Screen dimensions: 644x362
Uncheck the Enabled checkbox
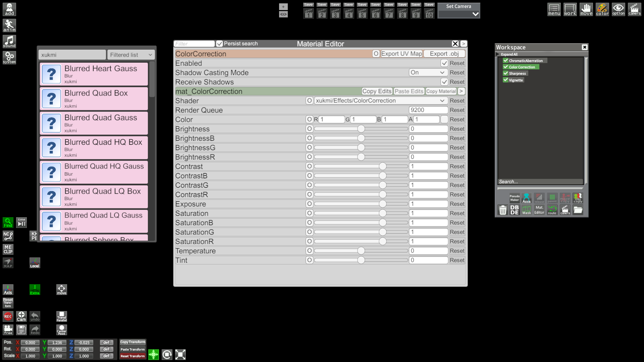[444, 63]
